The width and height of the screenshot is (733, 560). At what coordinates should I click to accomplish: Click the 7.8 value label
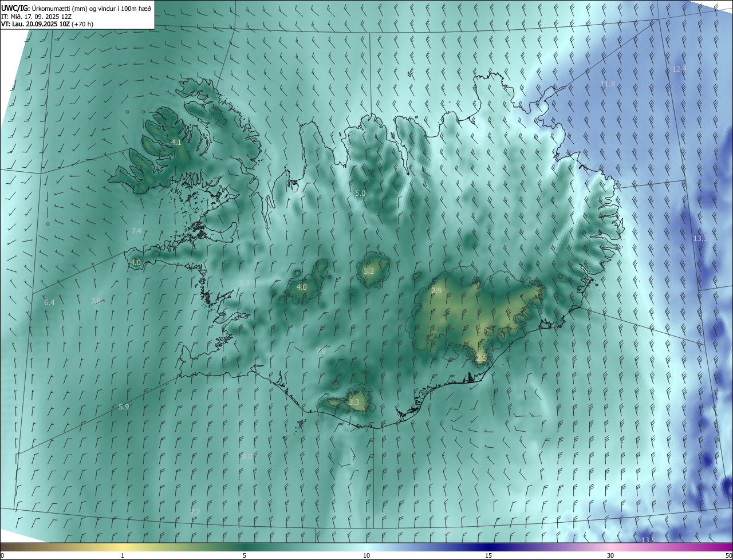(96, 301)
